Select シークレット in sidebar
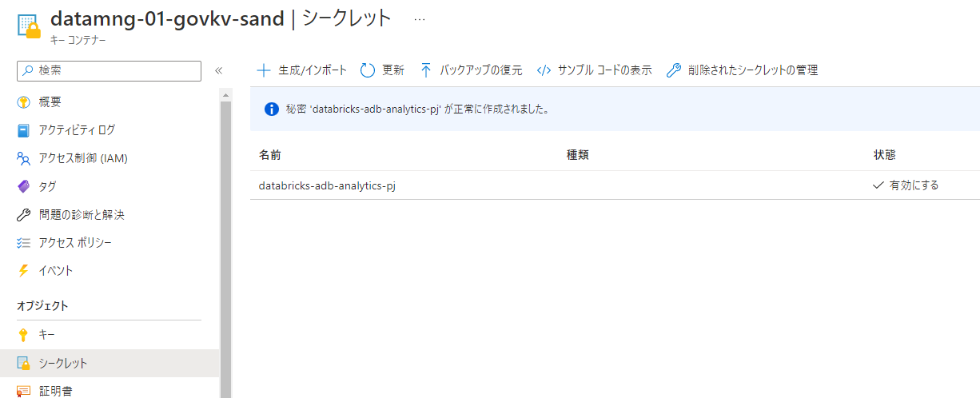 click(x=110, y=363)
